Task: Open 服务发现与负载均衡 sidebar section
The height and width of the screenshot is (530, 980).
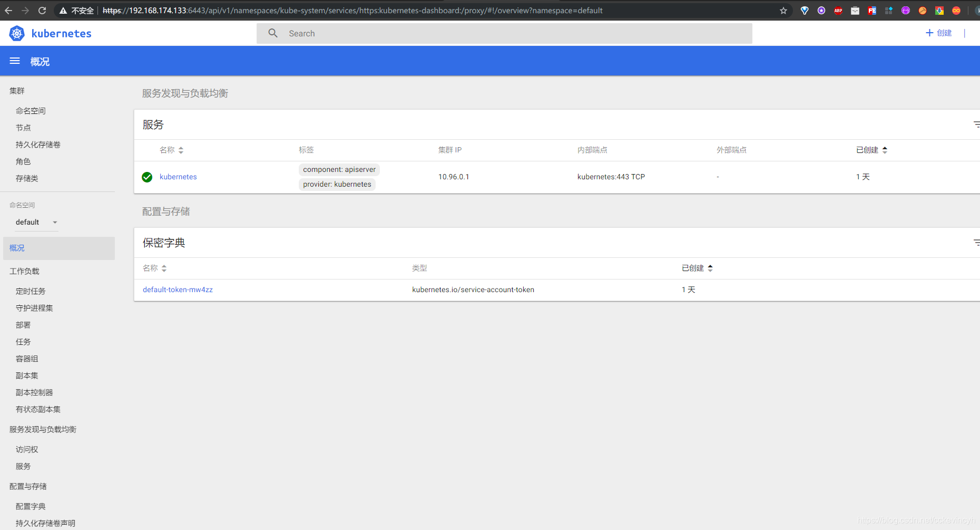Action: [43, 429]
